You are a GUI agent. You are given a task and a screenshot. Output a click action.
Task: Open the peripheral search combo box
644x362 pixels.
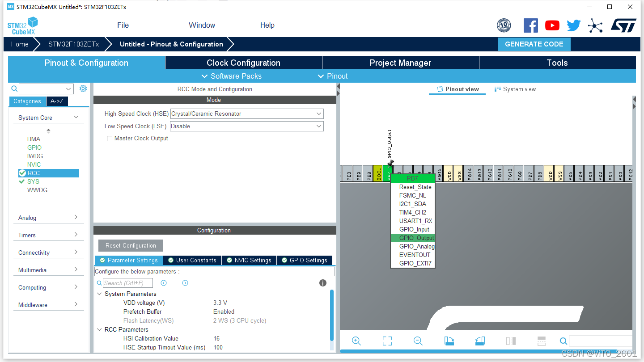(x=46, y=89)
